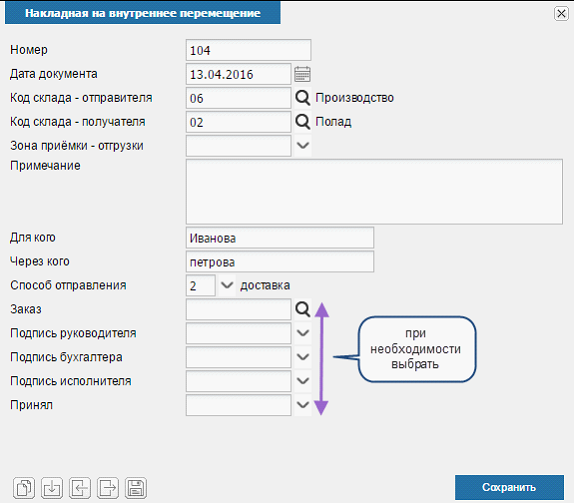The height and width of the screenshot is (503, 574).
Task: Focus the Номер field containing 104
Action: click(x=249, y=50)
